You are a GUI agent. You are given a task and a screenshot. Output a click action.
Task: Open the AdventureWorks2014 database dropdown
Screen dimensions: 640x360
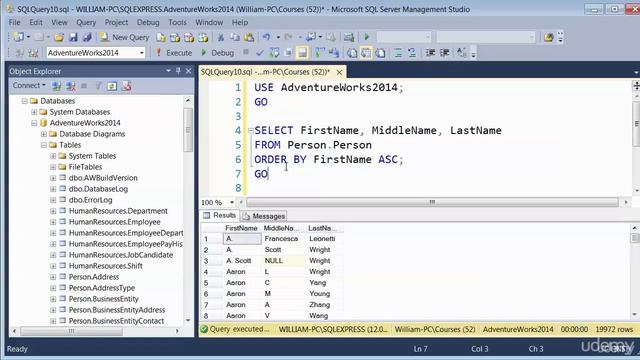[x=142, y=53]
